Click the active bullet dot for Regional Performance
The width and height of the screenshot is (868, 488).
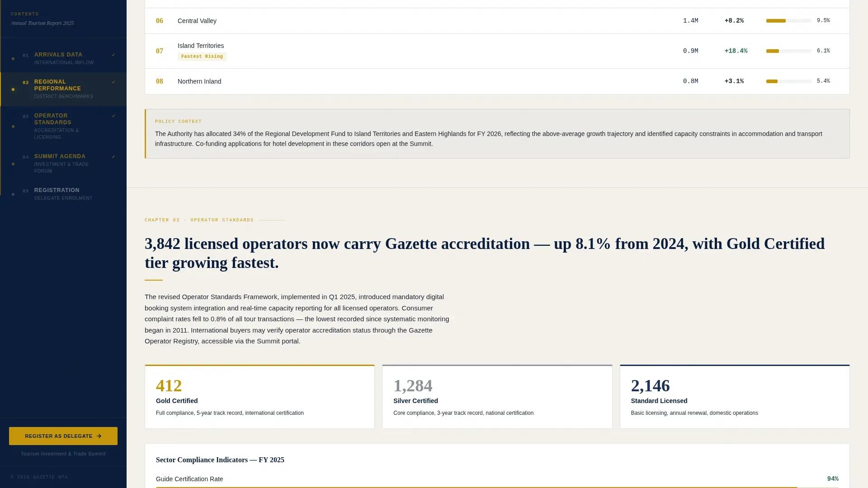(x=13, y=89)
